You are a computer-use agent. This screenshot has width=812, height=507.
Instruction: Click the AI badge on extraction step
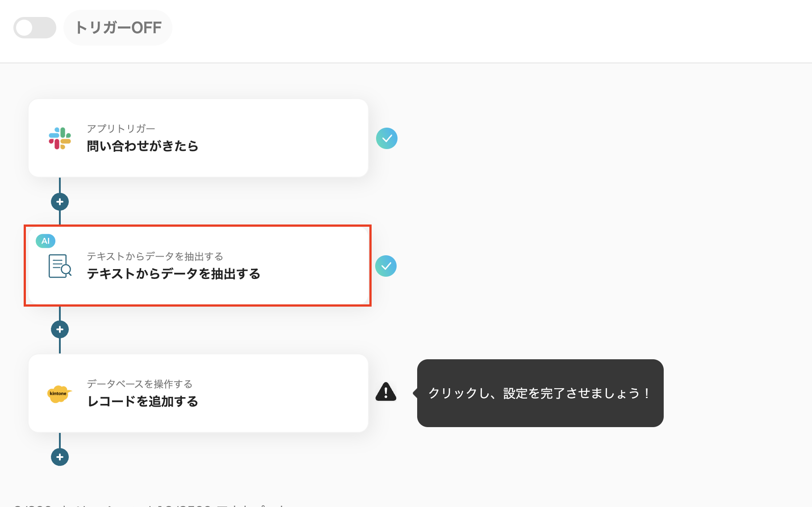pyautogui.click(x=45, y=241)
